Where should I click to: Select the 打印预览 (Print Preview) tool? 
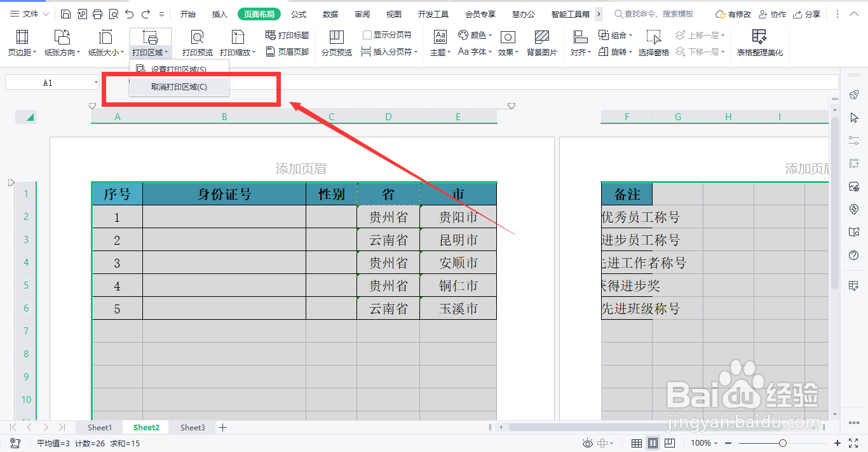tap(197, 42)
